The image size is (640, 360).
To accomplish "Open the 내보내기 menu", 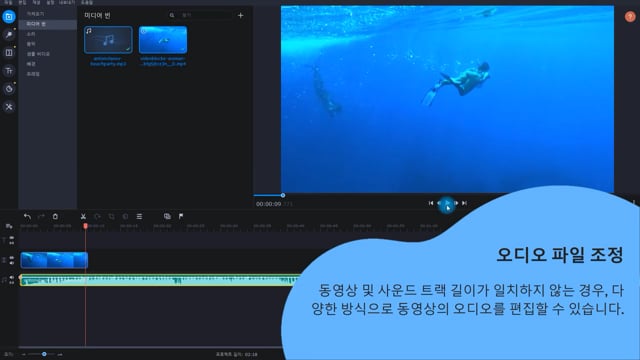I will [x=67, y=2].
